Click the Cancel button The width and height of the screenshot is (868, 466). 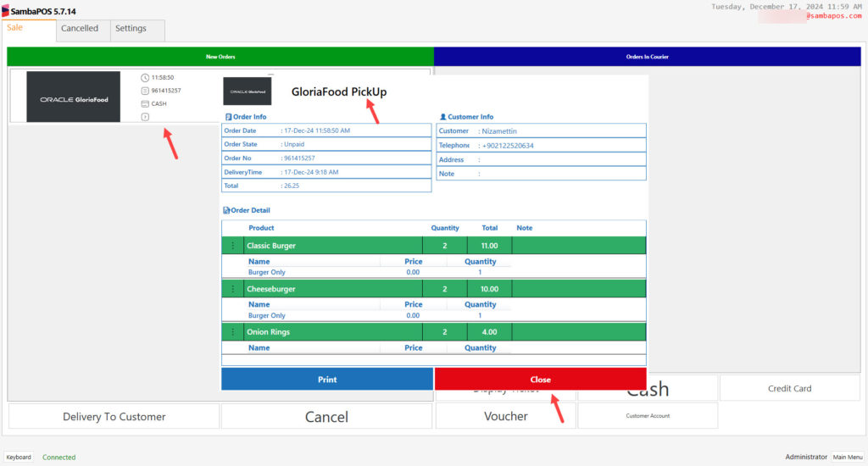[x=326, y=416]
